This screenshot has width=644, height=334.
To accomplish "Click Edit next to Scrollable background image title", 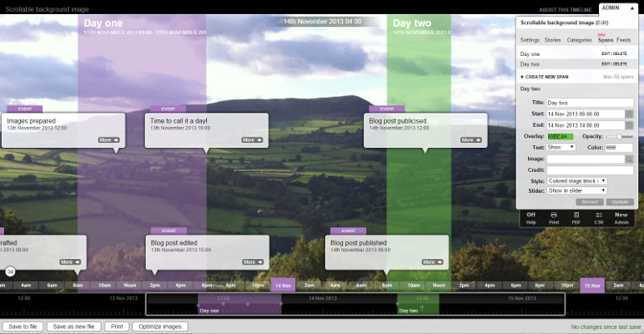I will [x=601, y=23].
